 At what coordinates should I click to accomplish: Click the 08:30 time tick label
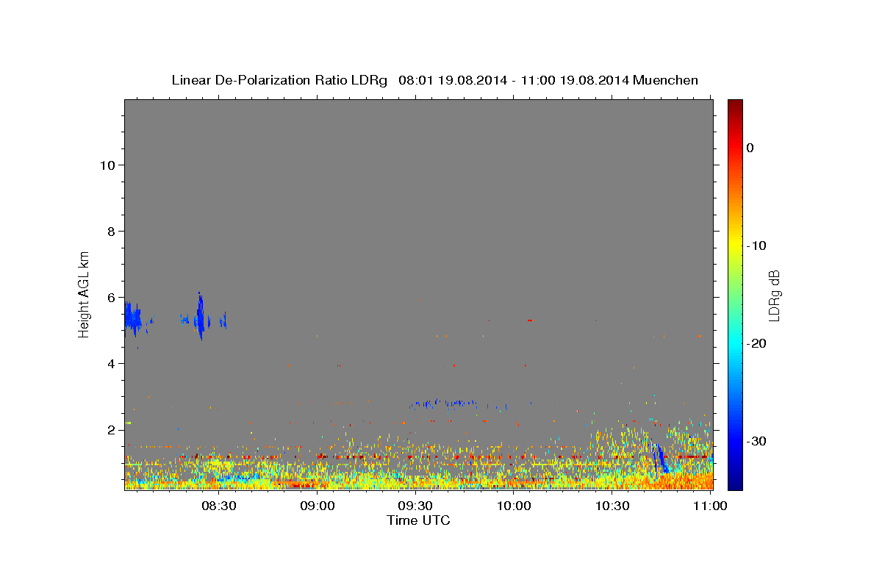click(220, 506)
